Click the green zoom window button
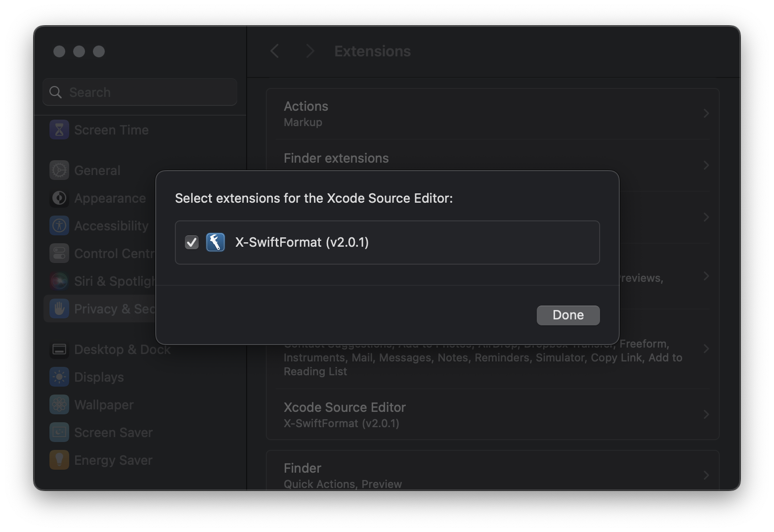Image resolution: width=774 pixels, height=532 pixels. [99, 51]
